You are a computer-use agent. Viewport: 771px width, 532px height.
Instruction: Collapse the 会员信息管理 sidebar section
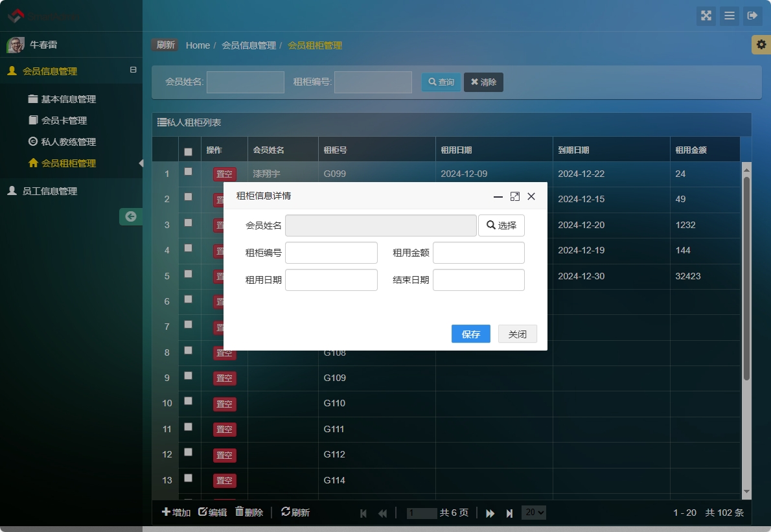[133, 71]
